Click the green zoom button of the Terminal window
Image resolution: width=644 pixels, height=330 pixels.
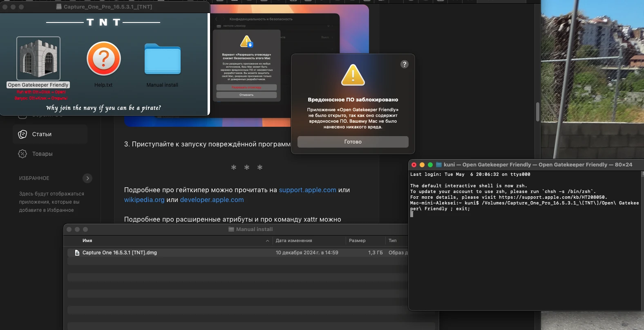tap(430, 165)
